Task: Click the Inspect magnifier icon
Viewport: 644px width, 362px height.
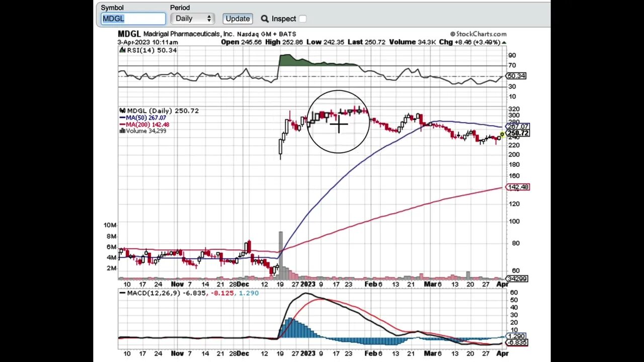Action: tap(265, 19)
